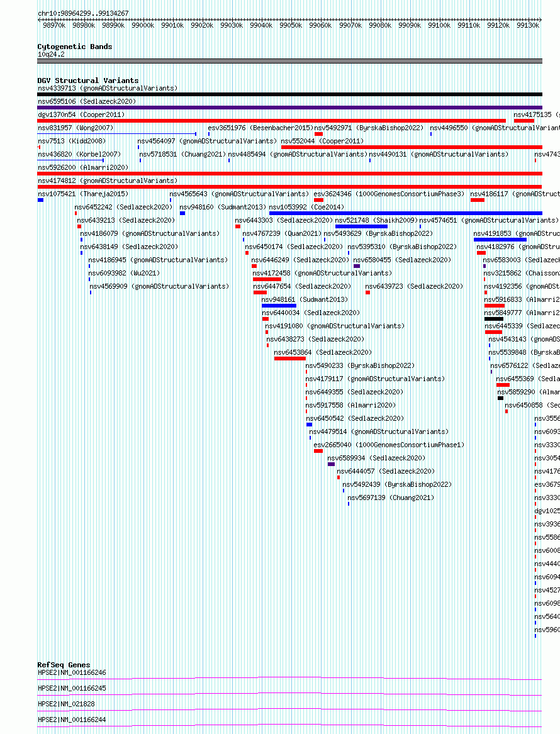
Task: Select the blue nsv521748 variant bar
Action: tap(361, 226)
